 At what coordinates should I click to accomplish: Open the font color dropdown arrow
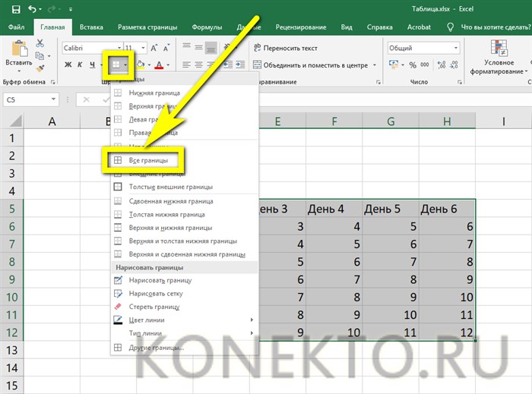pyautogui.click(x=168, y=65)
